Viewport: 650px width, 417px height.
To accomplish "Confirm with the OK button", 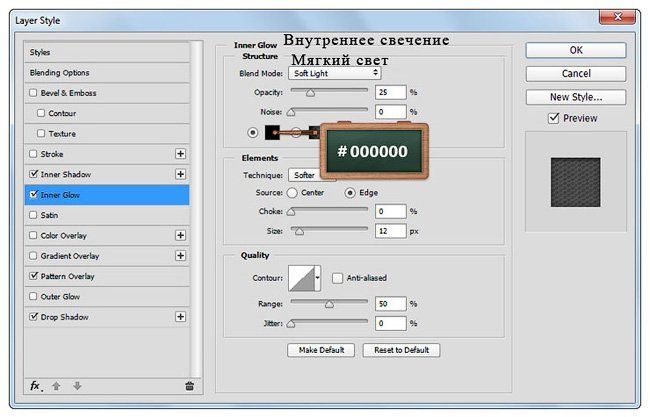I will (576, 50).
